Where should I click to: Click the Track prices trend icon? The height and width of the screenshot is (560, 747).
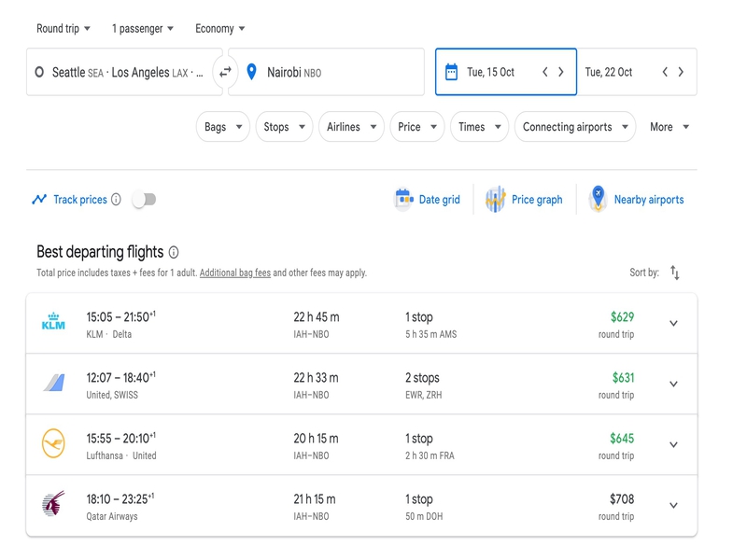pos(39,199)
